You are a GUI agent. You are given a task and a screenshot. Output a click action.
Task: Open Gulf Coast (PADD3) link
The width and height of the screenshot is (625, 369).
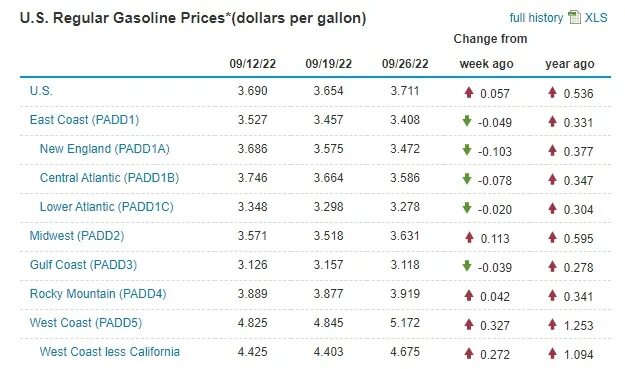83,265
